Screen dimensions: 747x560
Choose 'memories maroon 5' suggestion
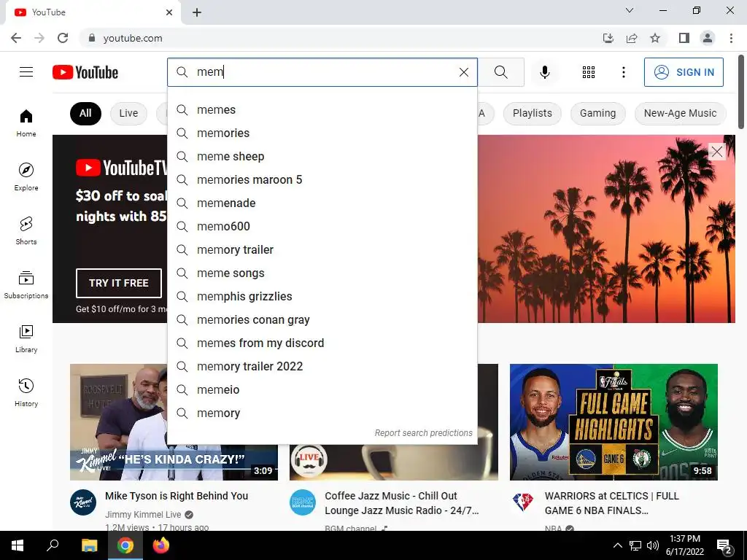point(322,179)
